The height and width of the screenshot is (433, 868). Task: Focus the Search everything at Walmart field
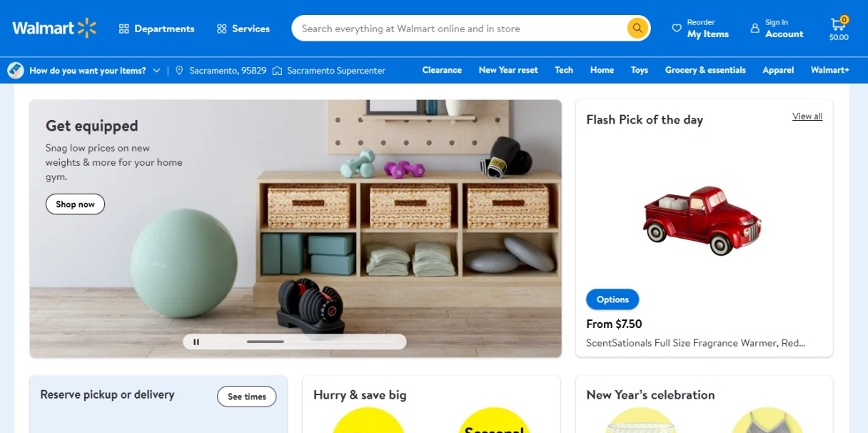tap(460, 29)
